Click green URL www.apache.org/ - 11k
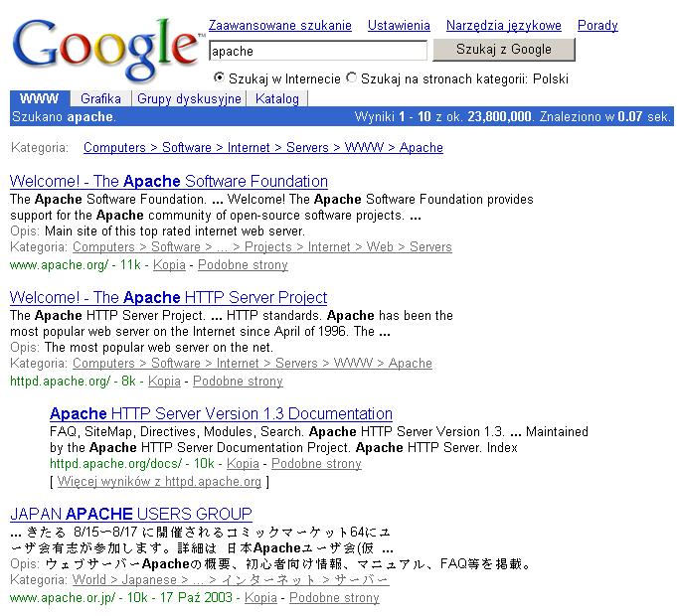Viewport: 677px width, 616px height. pos(76,264)
